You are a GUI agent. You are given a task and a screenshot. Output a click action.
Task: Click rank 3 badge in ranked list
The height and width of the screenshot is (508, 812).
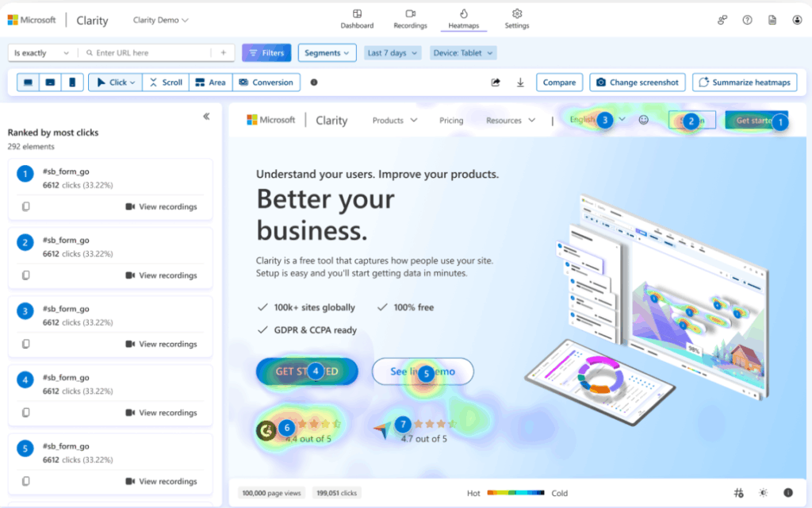point(25,311)
